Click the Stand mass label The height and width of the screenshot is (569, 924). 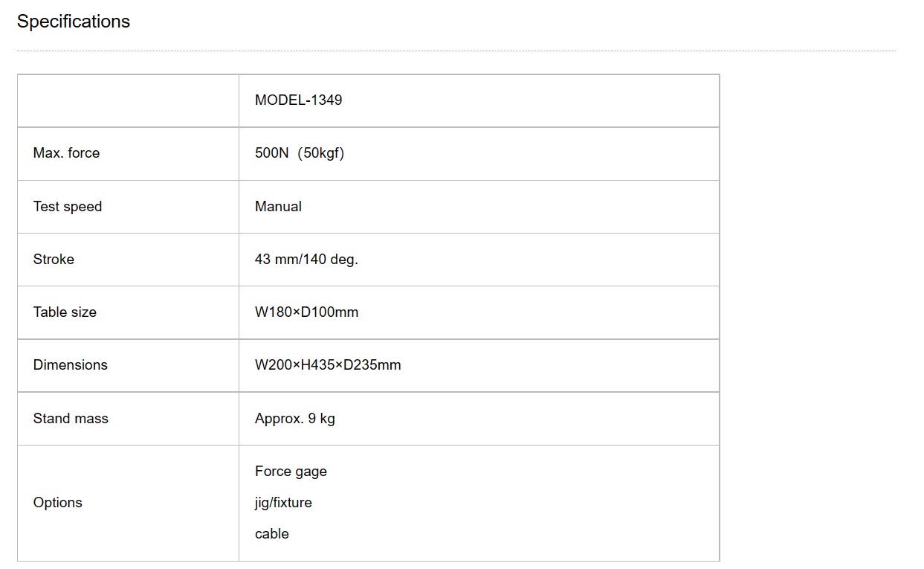pyautogui.click(x=71, y=419)
